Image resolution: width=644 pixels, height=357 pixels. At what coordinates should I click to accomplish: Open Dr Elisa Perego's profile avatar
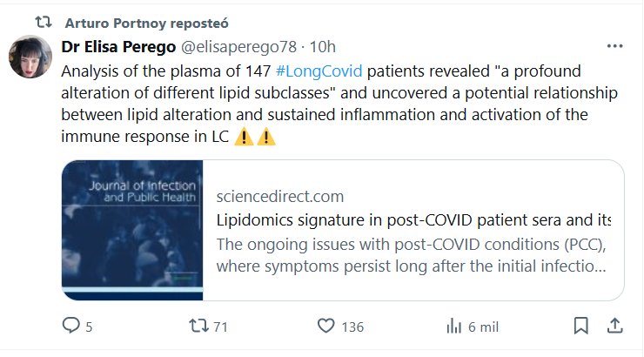click(x=30, y=57)
